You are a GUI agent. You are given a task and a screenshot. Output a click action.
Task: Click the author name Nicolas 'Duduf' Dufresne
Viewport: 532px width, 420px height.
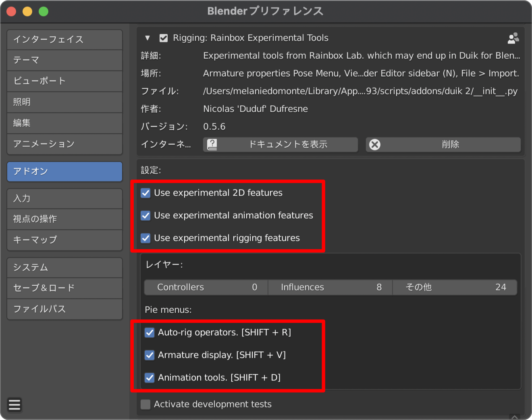click(x=256, y=109)
